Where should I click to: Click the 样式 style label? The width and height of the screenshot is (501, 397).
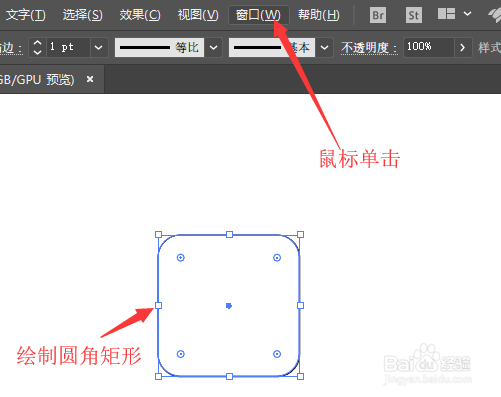tap(490, 48)
